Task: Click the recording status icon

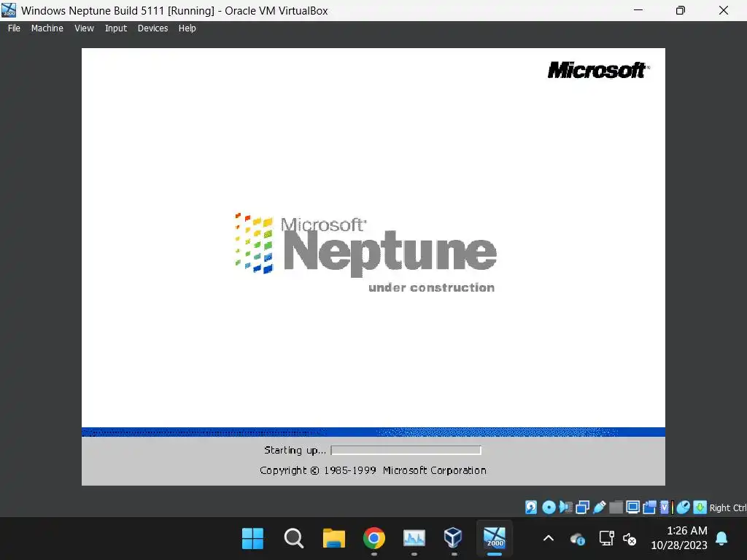Action: point(649,507)
